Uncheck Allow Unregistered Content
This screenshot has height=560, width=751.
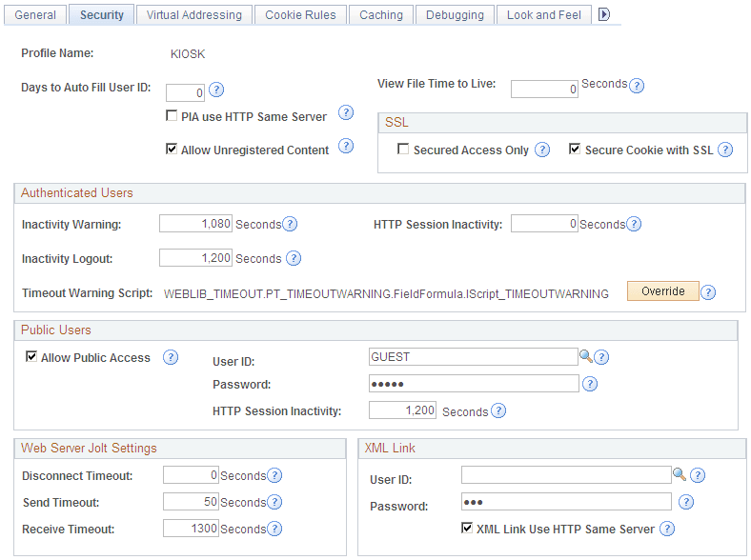[172, 149]
